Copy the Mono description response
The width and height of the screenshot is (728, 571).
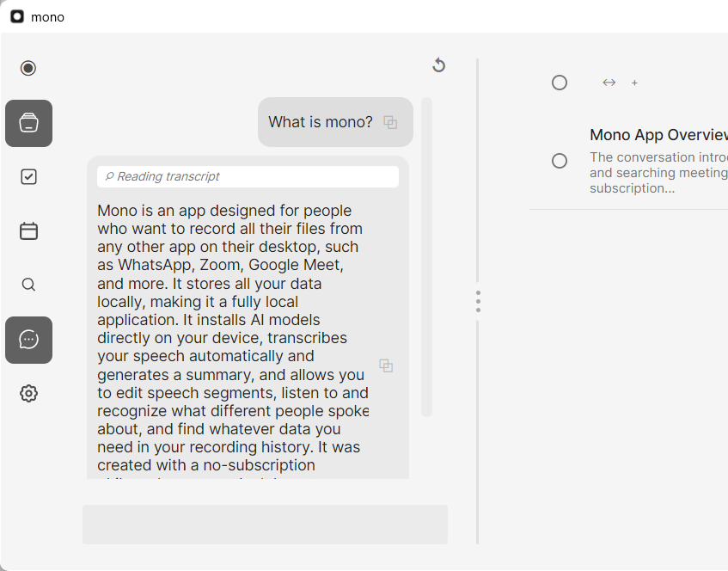pos(386,365)
